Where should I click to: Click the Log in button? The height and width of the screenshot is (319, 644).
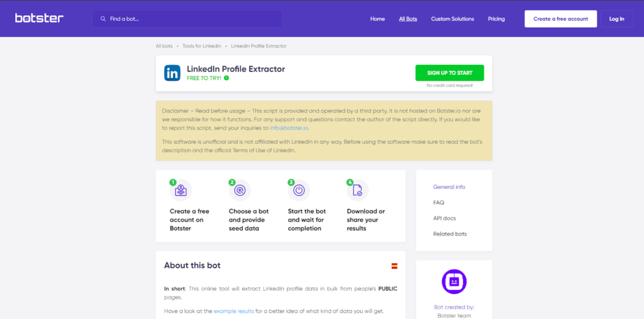point(616,19)
